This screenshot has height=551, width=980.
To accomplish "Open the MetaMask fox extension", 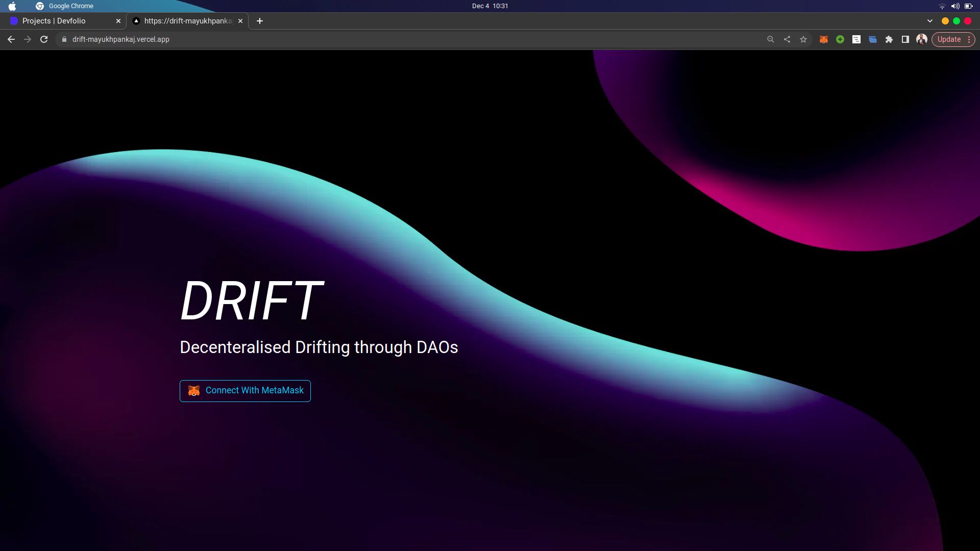I will point(824,39).
